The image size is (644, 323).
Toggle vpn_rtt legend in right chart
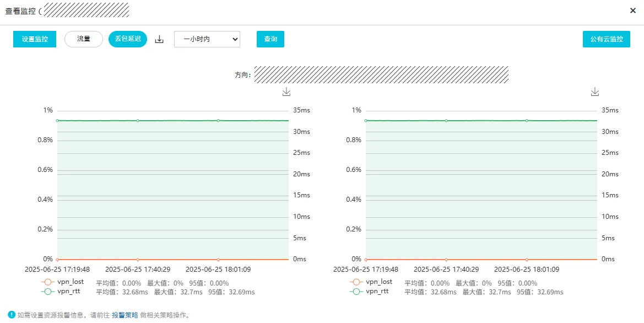pos(369,292)
